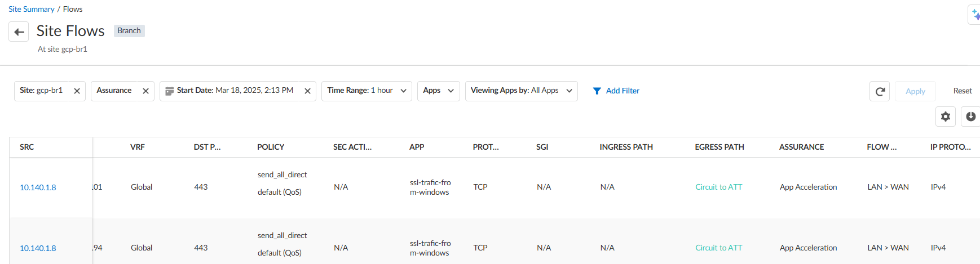Open Circuit to ATT in first row
Screen dimensions: 980x264
(718, 187)
